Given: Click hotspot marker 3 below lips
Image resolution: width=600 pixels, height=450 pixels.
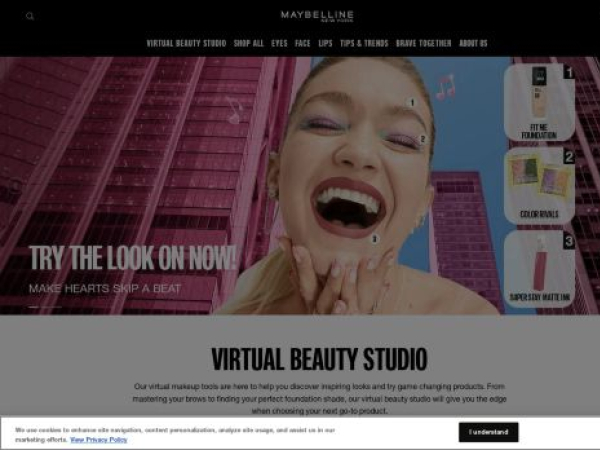Looking at the screenshot, I should (375, 239).
